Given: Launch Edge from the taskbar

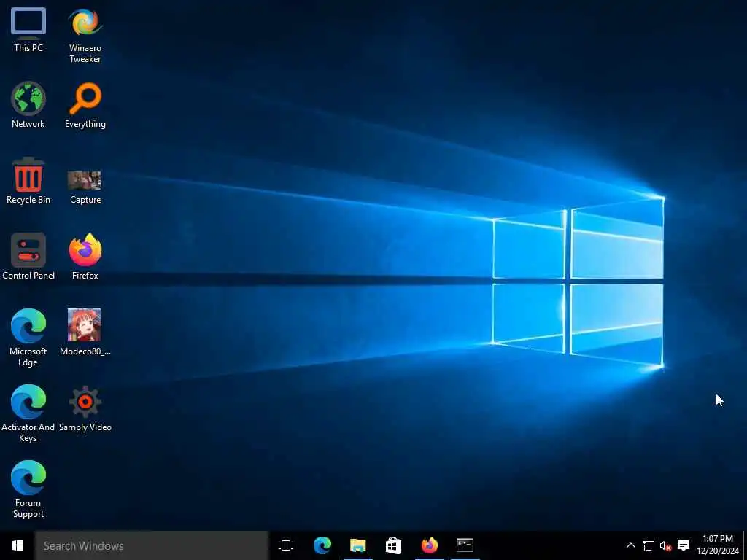Looking at the screenshot, I should coord(322,545).
